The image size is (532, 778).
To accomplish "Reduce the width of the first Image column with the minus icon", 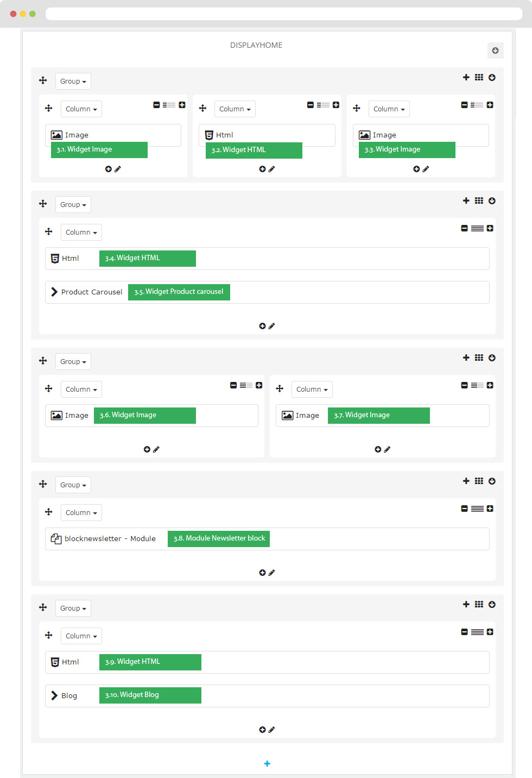I will [x=156, y=105].
